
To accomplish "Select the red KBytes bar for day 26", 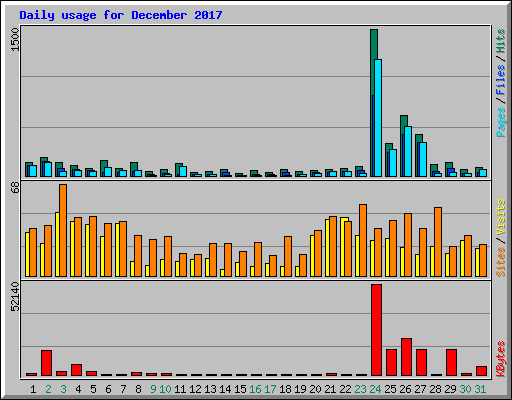I will tap(406, 357).
